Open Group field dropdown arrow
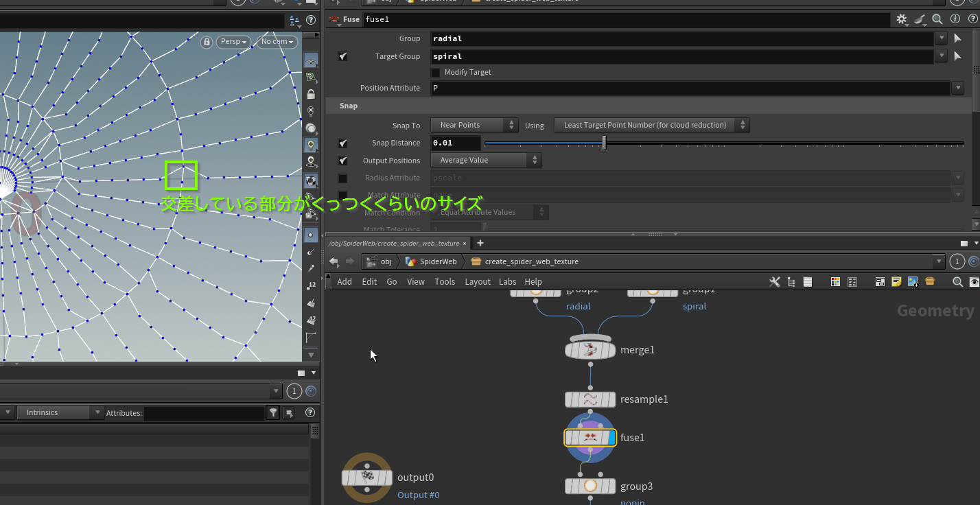This screenshot has width=980, height=505. [942, 39]
